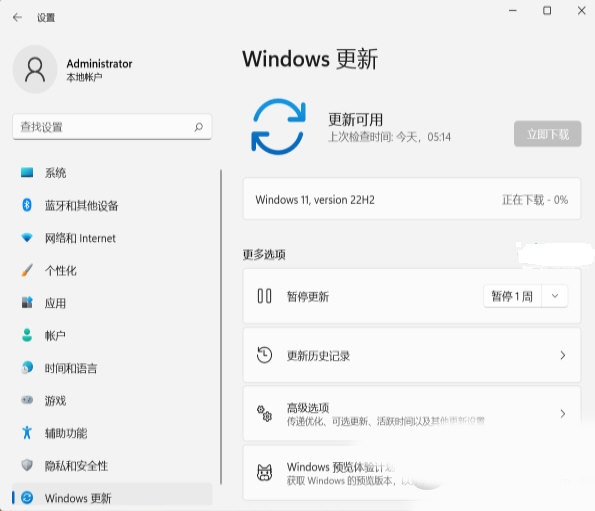The width and height of the screenshot is (595, 511).
Task: Go to 网络和 Internet settings
Action: coord(112,238)
